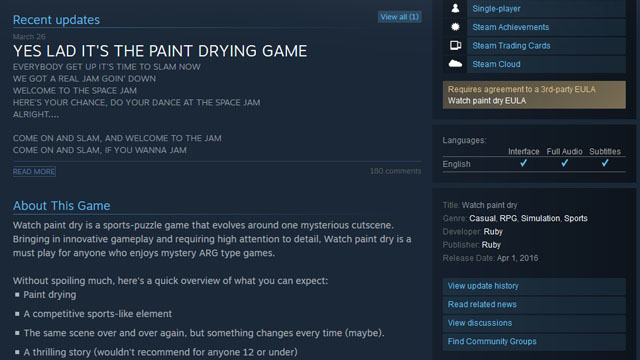Open the YES LAD IT'S THE PAINT DRYING GAME headline
Screen dimensions: 640x360
point(160,51)
